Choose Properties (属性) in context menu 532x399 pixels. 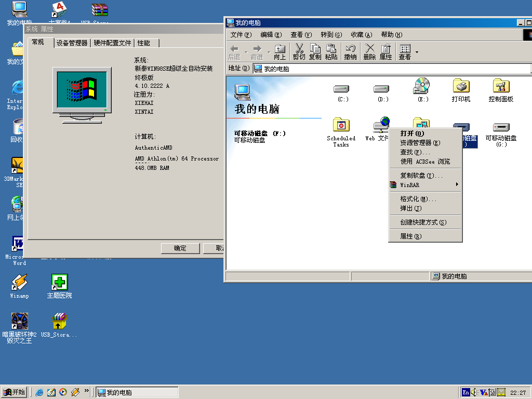[425, 236]
